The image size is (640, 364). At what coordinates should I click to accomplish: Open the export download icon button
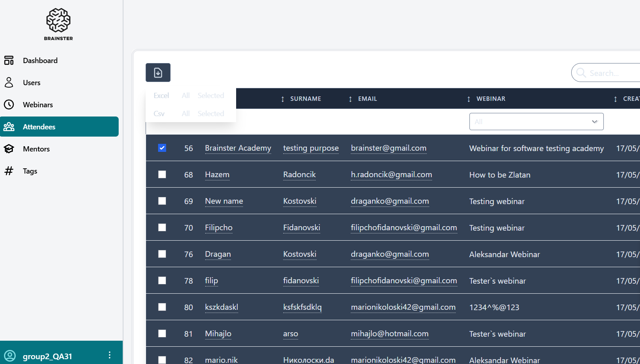(158, 73)
